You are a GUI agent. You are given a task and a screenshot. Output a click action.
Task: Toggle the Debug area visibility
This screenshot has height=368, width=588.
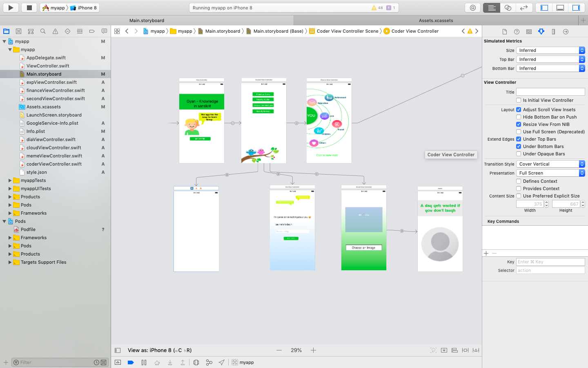[560, 8]
